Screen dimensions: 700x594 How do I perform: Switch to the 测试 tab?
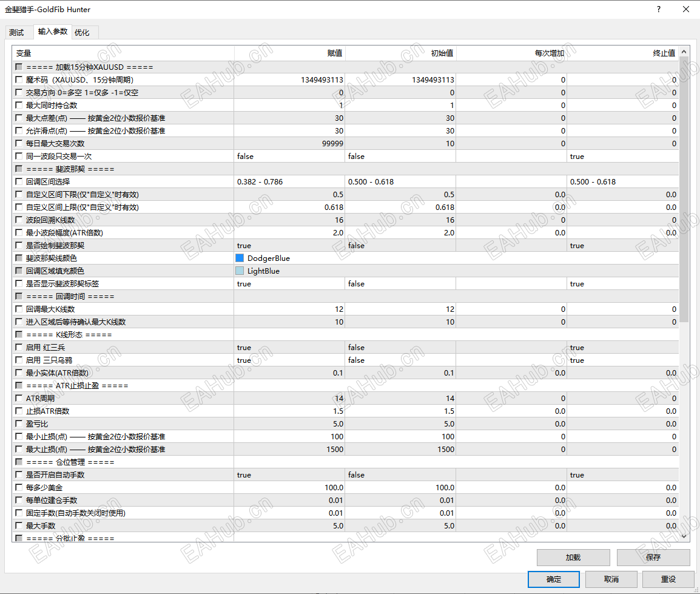tap(16, 33)
